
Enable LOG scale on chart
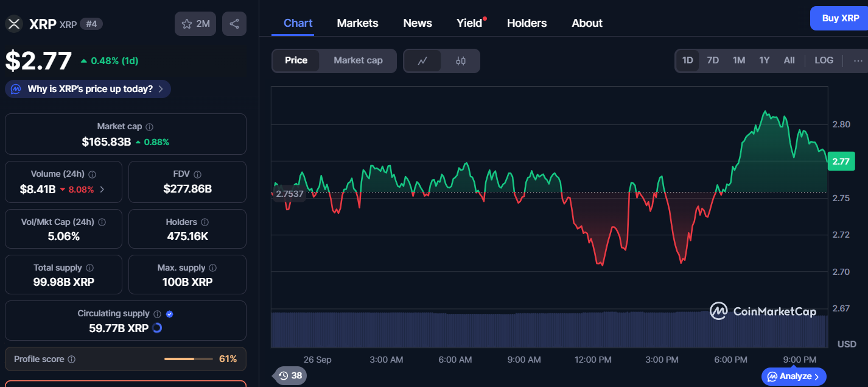824,60
